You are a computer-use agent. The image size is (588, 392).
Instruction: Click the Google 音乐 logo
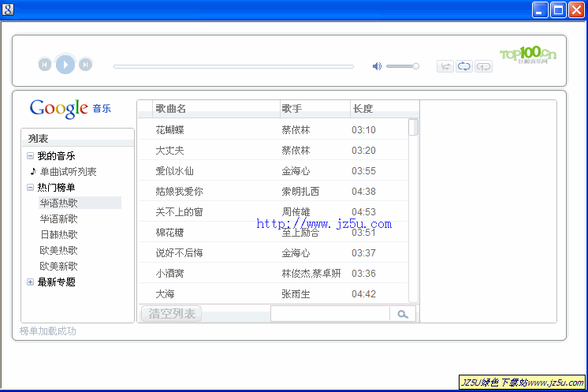[70, 109]
